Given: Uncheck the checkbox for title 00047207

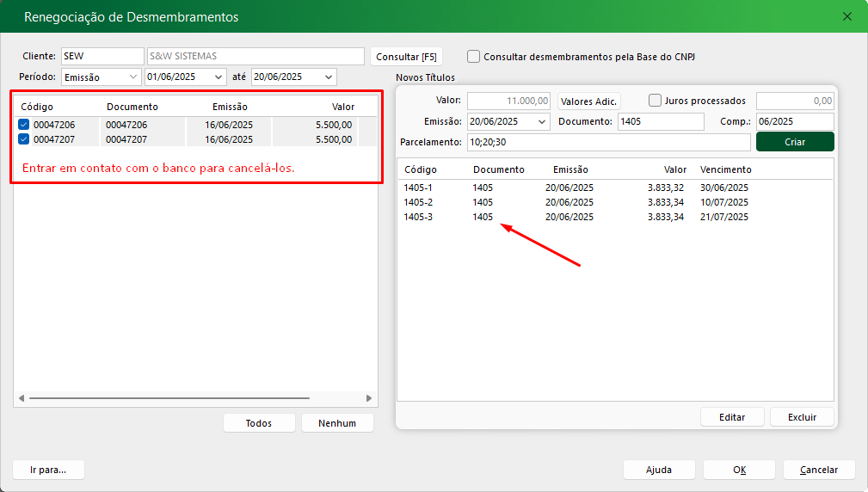Looking at the screenshot, I should pos(24,138).
